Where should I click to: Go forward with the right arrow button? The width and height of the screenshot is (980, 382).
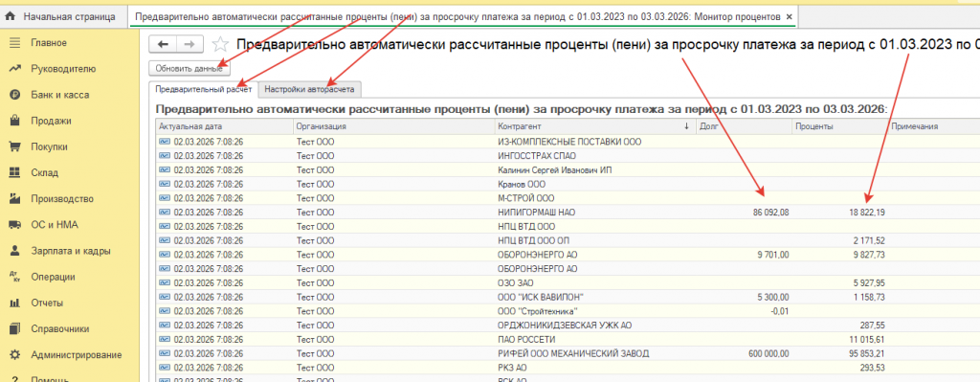[190, 44]
